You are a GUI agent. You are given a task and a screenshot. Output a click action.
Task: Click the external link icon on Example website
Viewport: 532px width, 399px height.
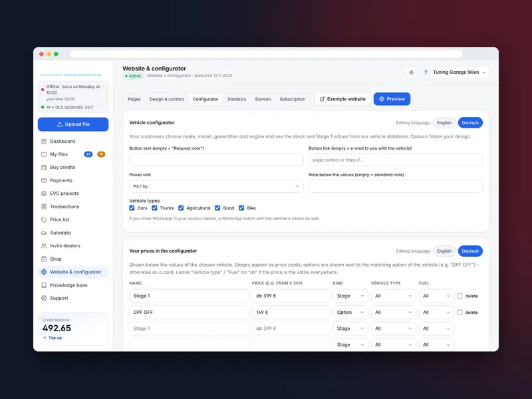(x=322, y=99)
